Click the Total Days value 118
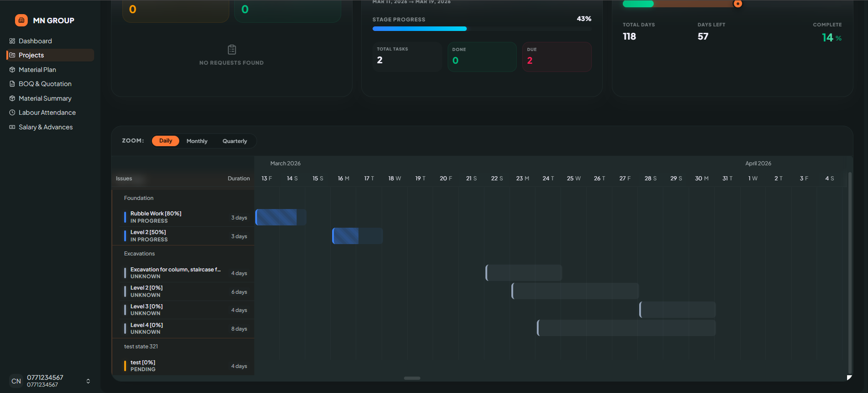The image size is (868, 393). pyautogui.click(x=629, y=36)
